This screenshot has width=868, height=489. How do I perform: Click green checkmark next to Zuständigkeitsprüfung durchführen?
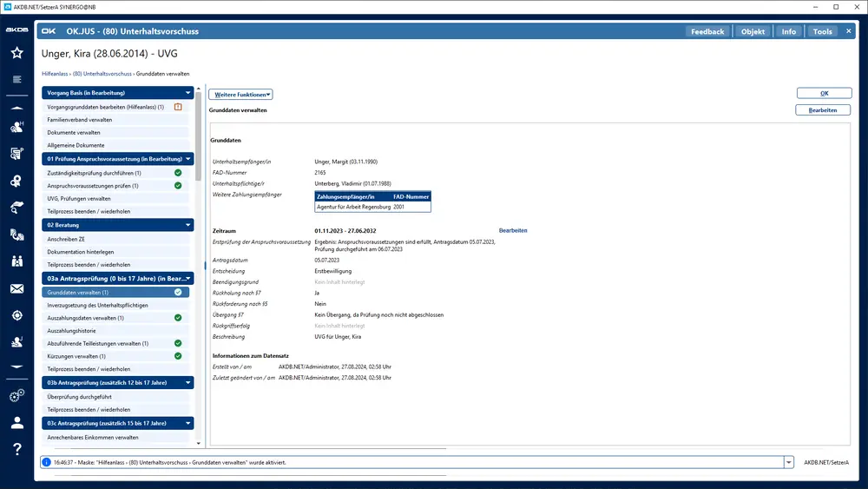pyautogui.click(x=178, y=173)
